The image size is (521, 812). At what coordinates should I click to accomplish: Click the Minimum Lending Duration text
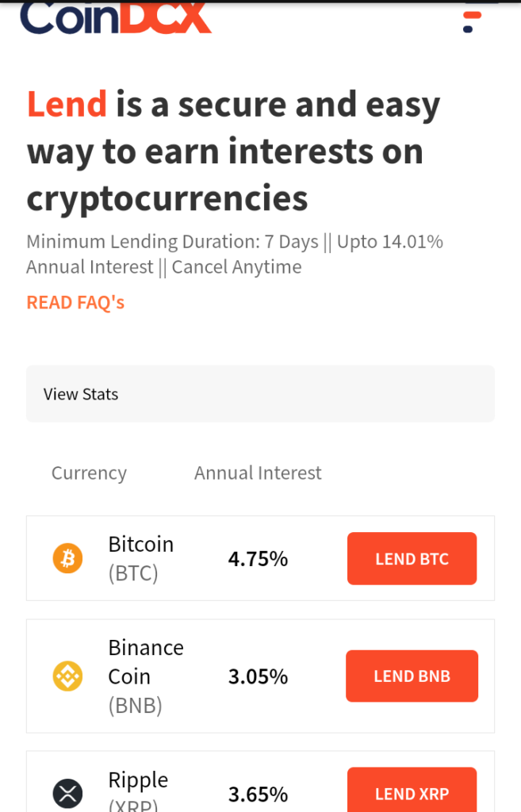143,242
